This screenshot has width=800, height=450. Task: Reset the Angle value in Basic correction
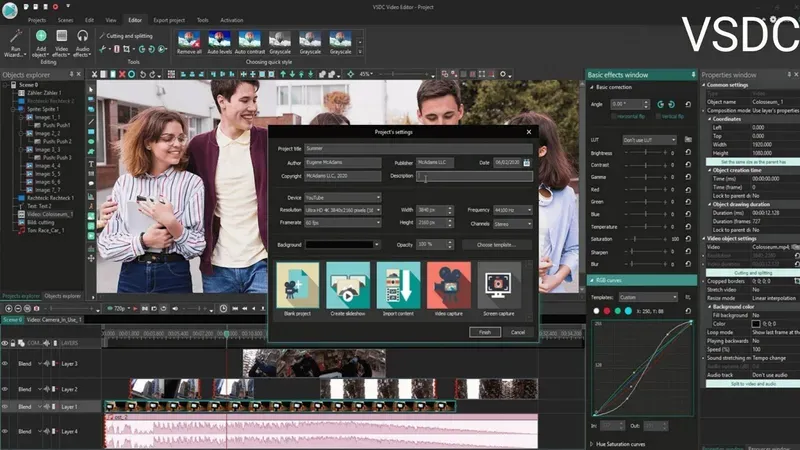tap(688, 104)
